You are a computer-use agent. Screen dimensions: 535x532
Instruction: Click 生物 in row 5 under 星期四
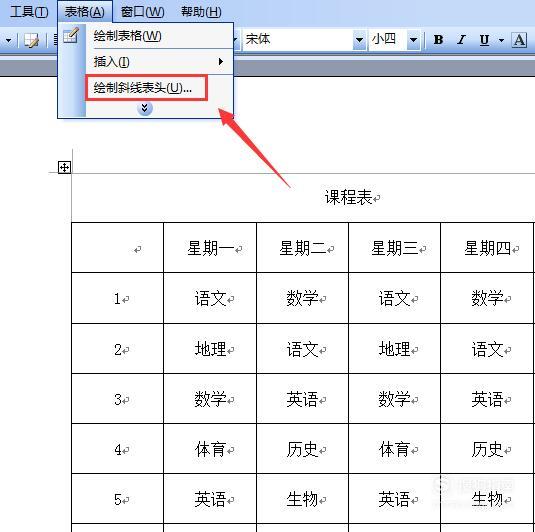[x=487, y=499]
